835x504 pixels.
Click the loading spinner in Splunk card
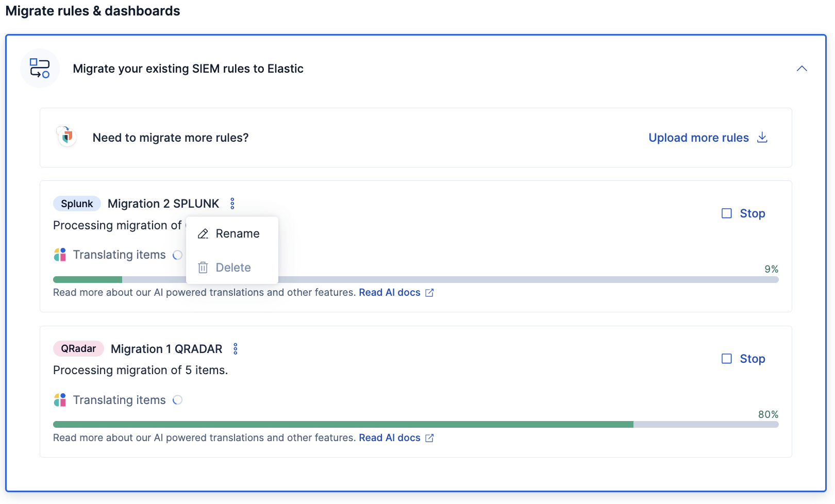(x=177, y=255)
